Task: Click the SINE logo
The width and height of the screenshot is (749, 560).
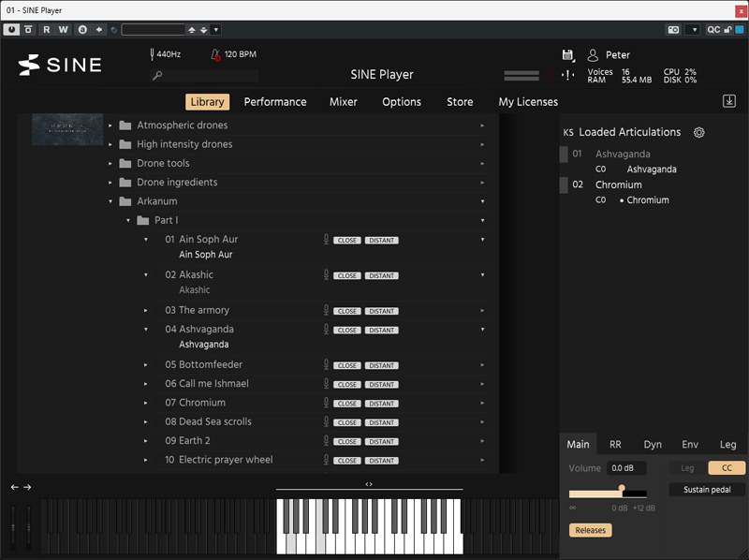Action: pos(57,65)
